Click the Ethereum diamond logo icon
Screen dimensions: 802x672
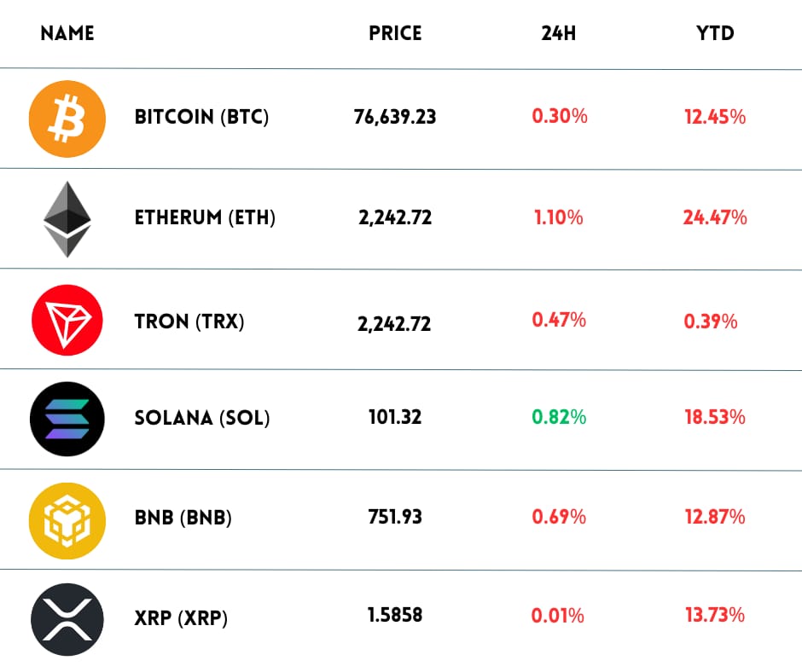pos(67,219)
